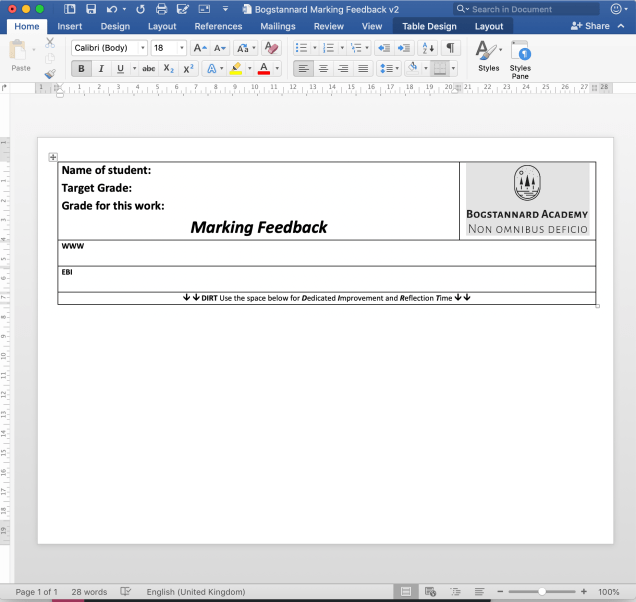
Task: Click the sidebar navigation pane icon
Action: click(x=70, y=9)
